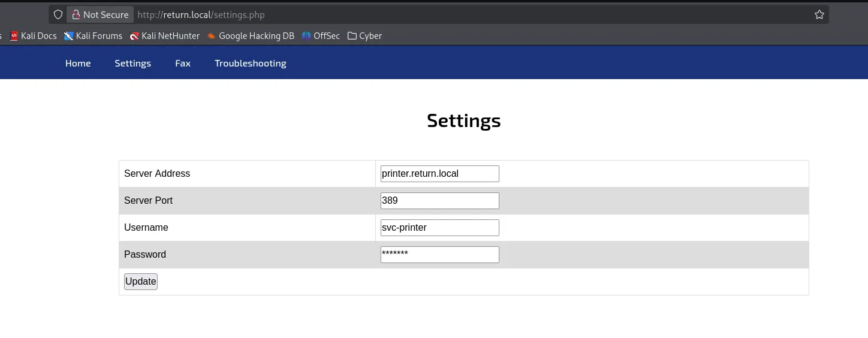Viewport: 868px width, 338px height.
Task: Open the Kali Docs bookmark
Action: tap(34, 36)
